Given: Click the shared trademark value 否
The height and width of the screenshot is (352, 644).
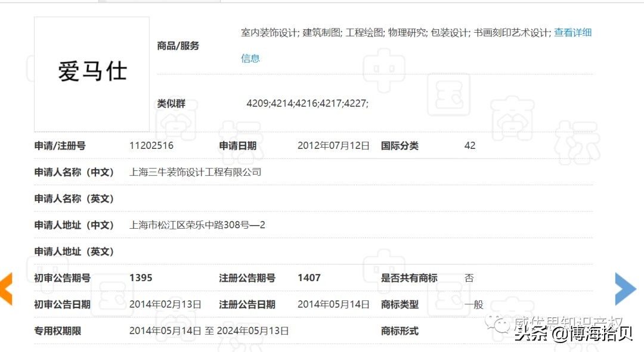Looking at the screenshot, I should (x=469, y=278).
